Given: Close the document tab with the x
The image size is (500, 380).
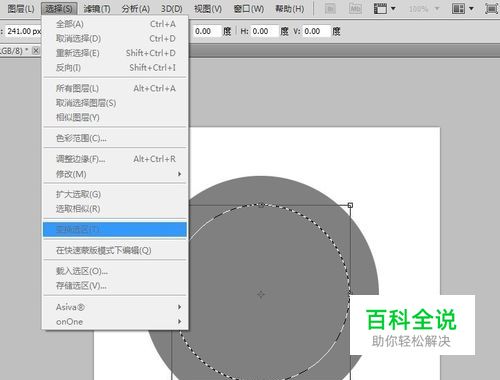Looking at the screenshot, I should point(36,51).
